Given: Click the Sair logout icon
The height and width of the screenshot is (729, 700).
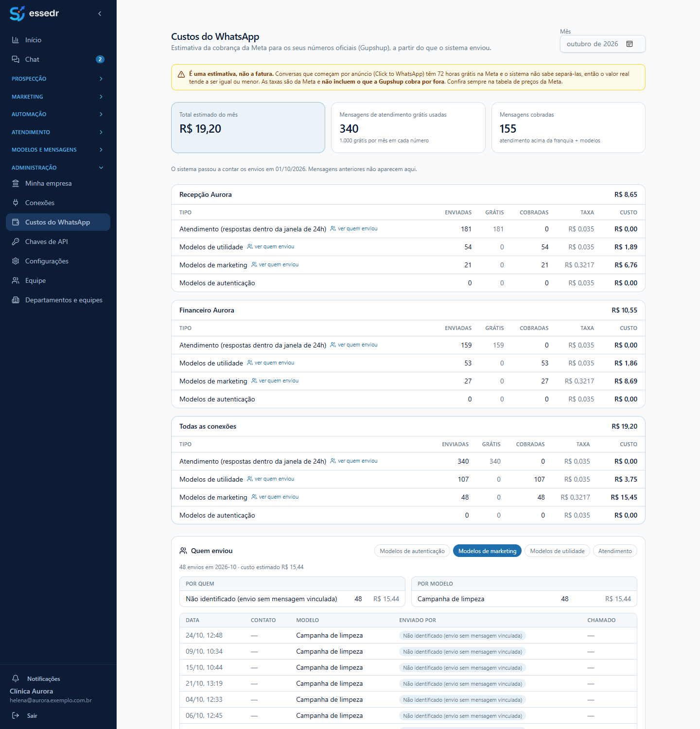Looking at the screenshot, I should click(x=16, y=715).
